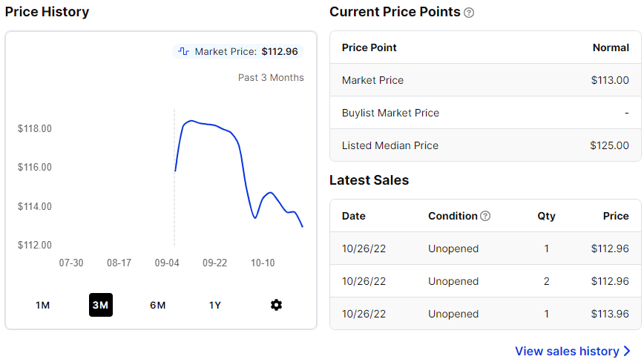Switch chart to 6M range
Image resolution: width=644 pixels, height=362 pixels.
157,305
